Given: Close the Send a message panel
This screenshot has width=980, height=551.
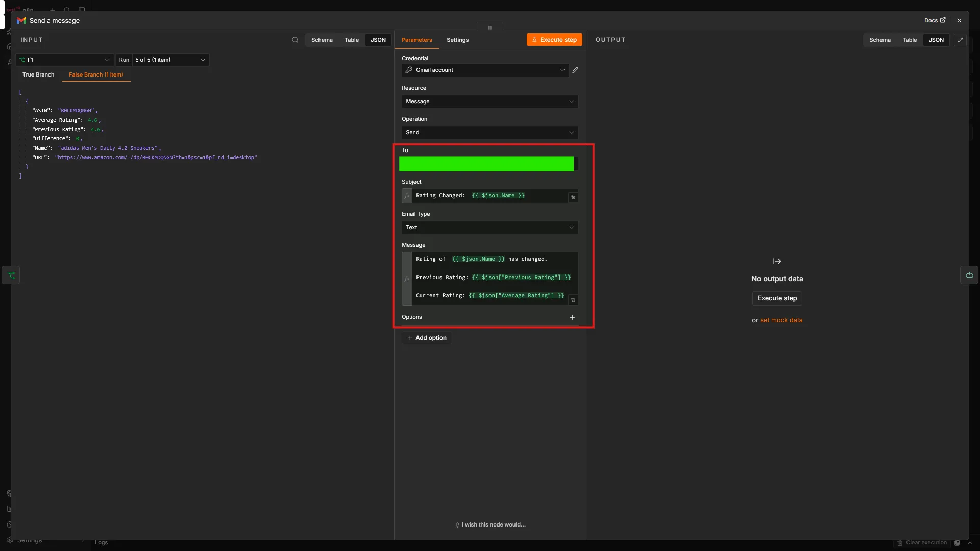Looking at the screenshot, I should [x=959, y=20].
